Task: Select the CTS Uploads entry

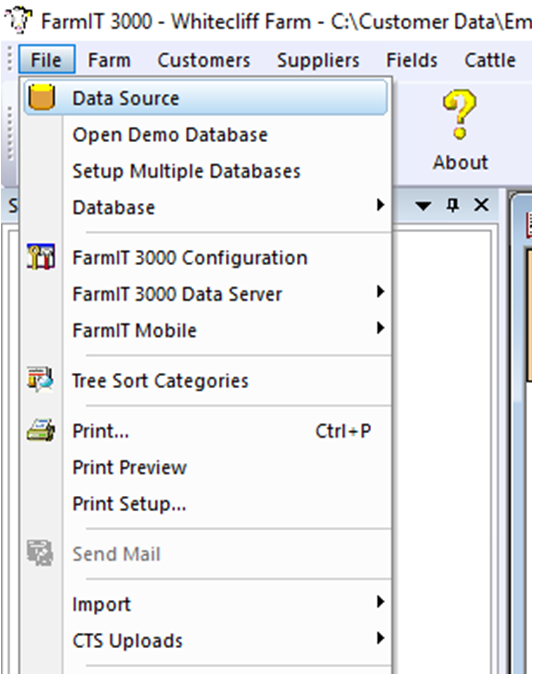Action: (206, 640)
